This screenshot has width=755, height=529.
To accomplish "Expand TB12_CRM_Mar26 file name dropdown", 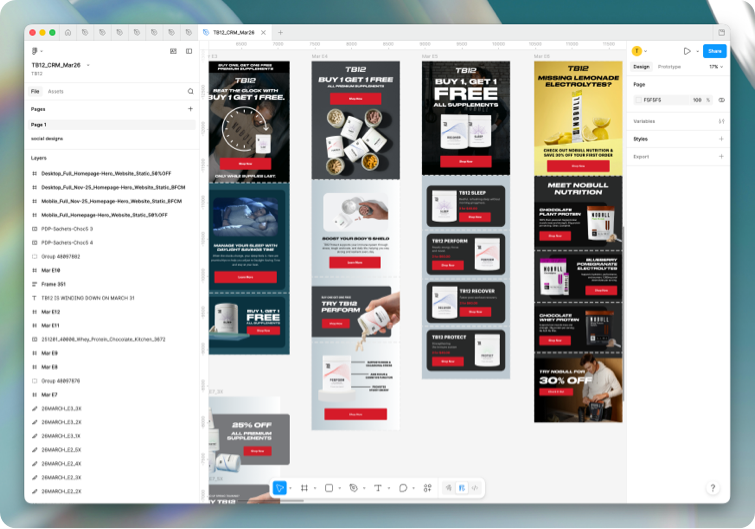I will [x=88, y=65].
